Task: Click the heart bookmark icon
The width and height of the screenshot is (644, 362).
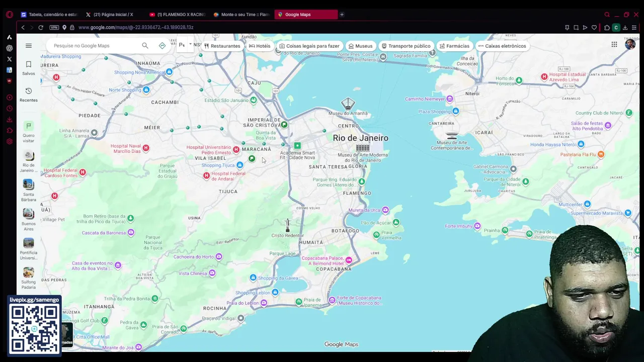Action: tap(594, 27)
